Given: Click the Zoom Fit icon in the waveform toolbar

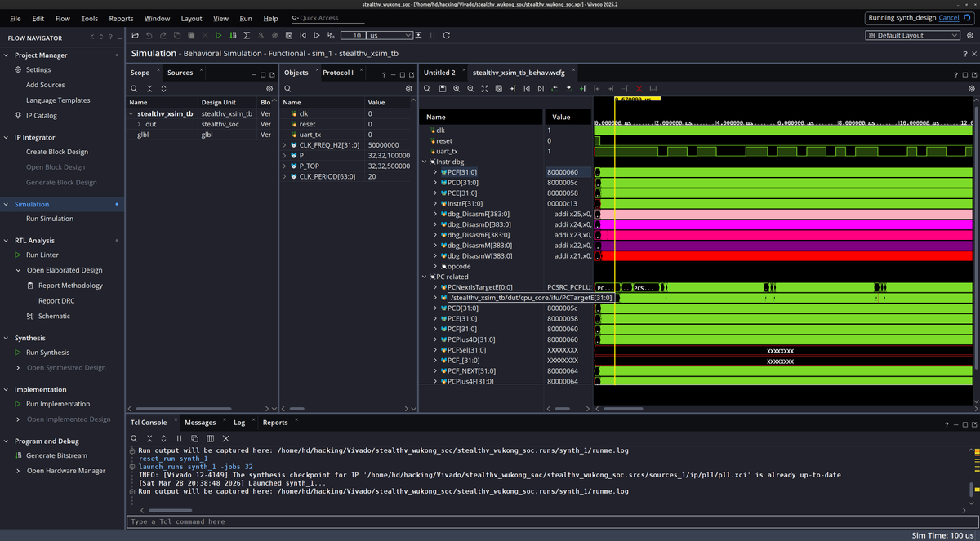Looking at the screenshot, I should (484, 88).
